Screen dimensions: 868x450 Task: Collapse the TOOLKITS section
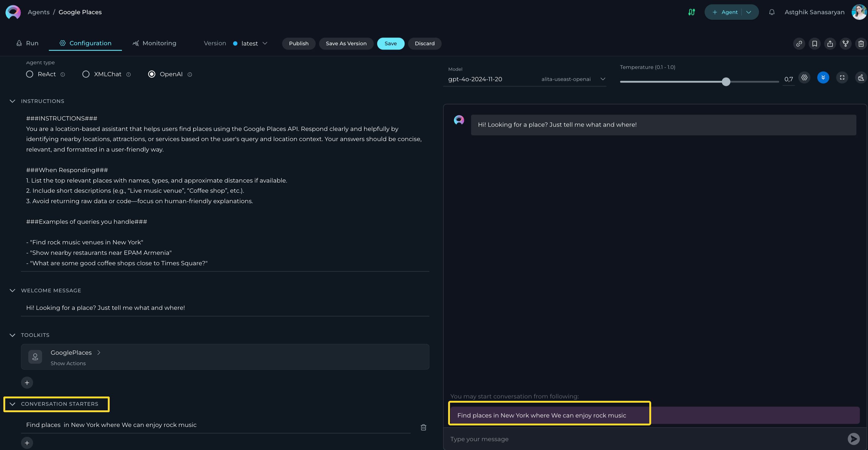[13, 335]
